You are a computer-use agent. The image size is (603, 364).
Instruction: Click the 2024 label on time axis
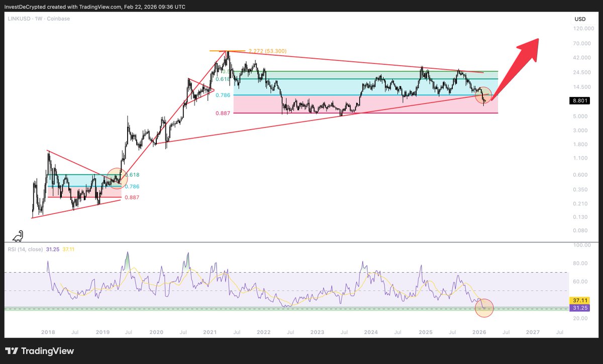pos(371,332)
